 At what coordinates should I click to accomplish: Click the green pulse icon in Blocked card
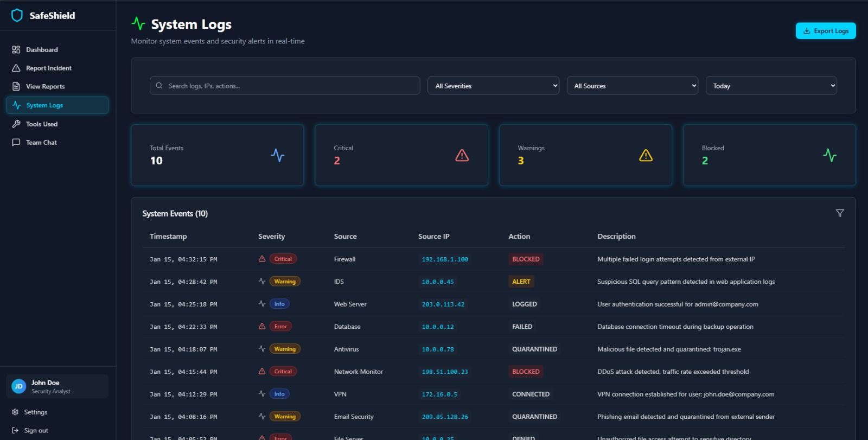830,155
